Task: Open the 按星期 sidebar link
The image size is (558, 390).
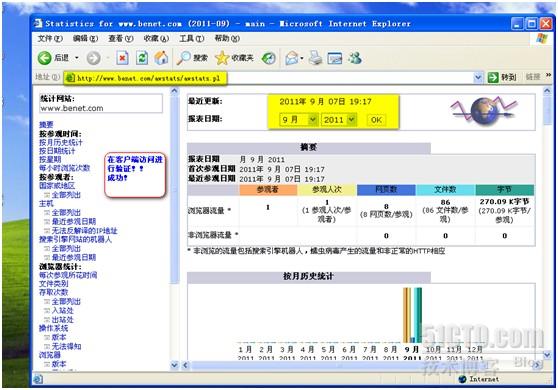Action: tap(50, 159)
